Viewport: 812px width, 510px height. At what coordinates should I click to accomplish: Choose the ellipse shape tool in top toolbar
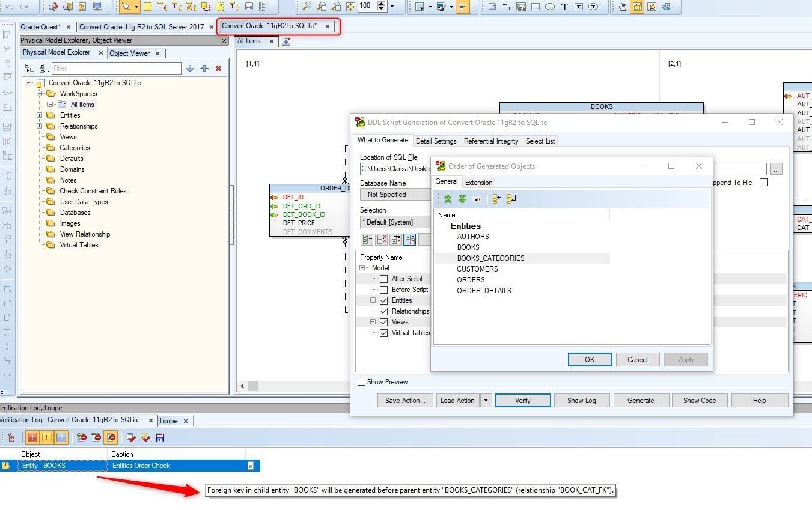[x=549, y=7]
